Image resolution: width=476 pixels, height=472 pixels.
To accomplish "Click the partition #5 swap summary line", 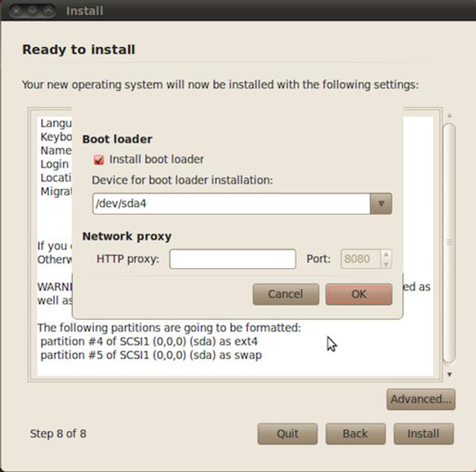I will click(151, 355).
